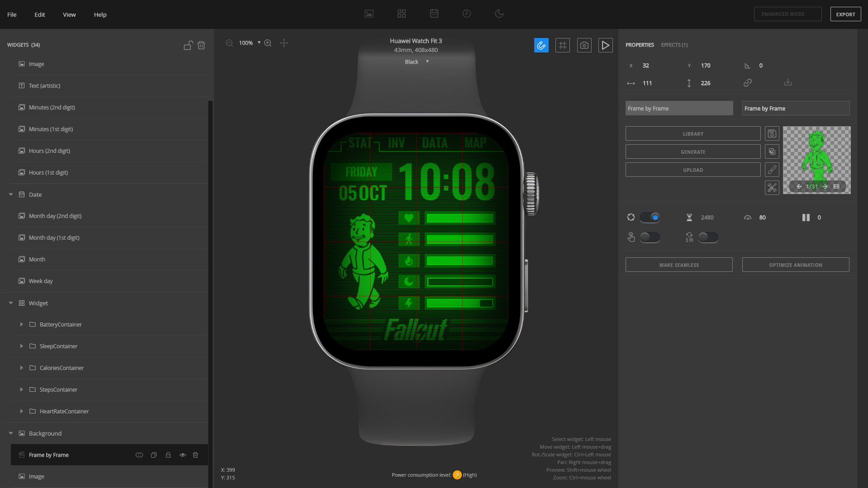Click the Export button

(845, 14)
